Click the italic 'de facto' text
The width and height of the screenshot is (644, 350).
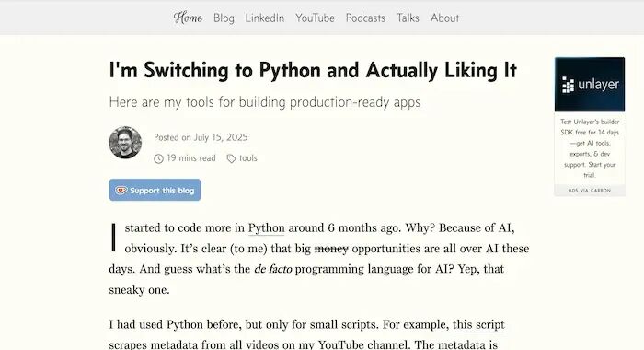(273, 269)
